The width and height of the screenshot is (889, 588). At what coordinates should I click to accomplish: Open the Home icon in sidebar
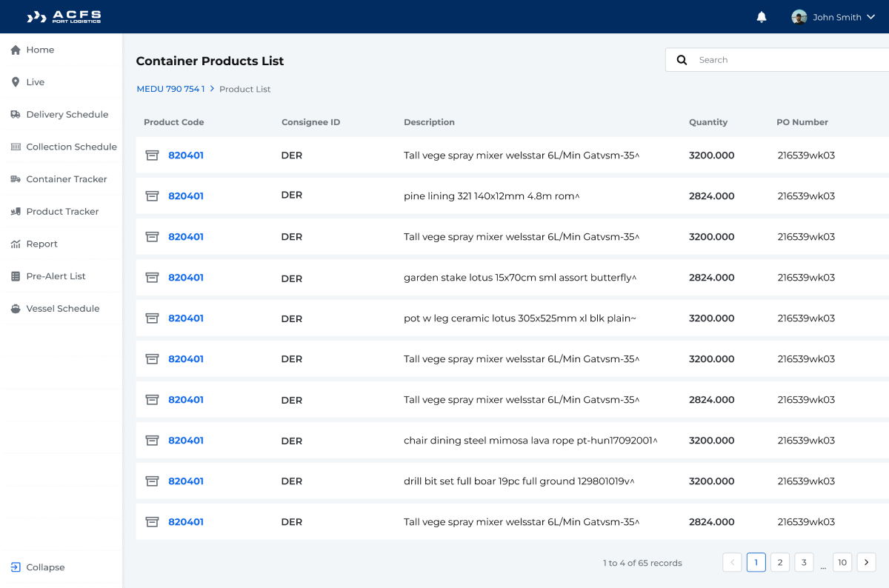(15, 50)
